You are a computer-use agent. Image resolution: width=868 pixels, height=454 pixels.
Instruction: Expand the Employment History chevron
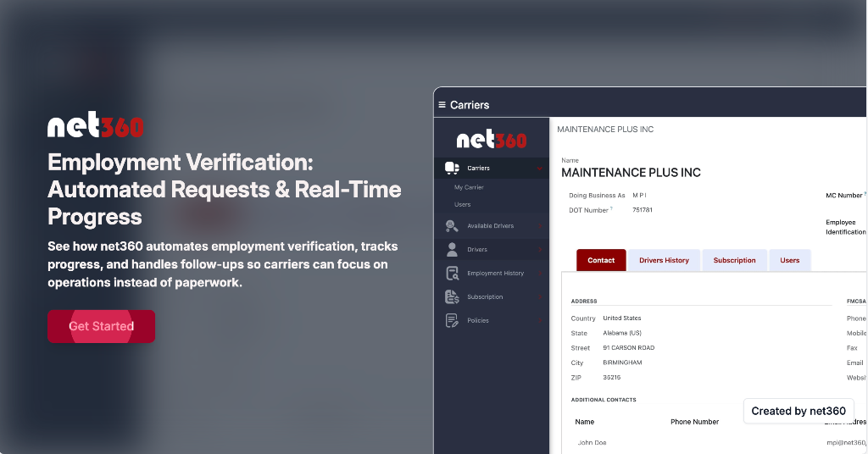click(540, 274)
